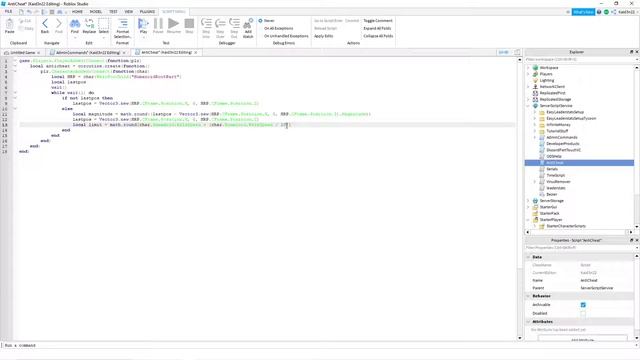This screenshot has height=360, width=640.
Task: Switch to the PLUGINS ribbon tab
Action: [x=147, y=12]
